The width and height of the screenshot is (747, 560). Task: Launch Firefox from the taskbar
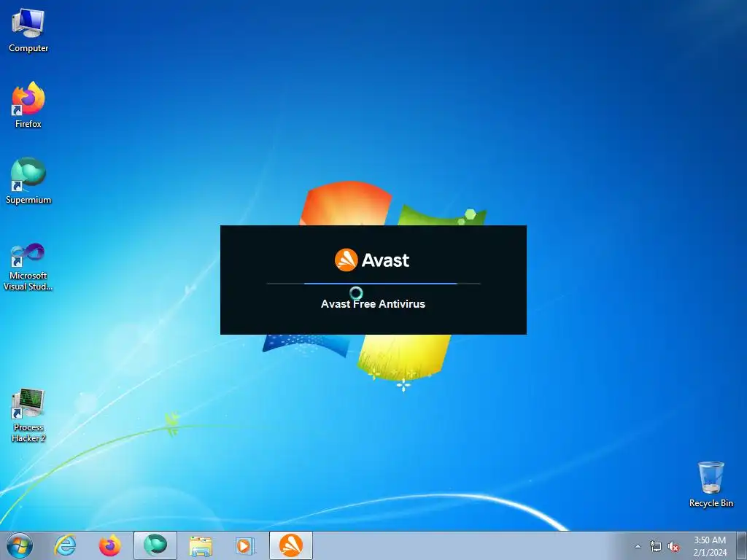(109, 545)
